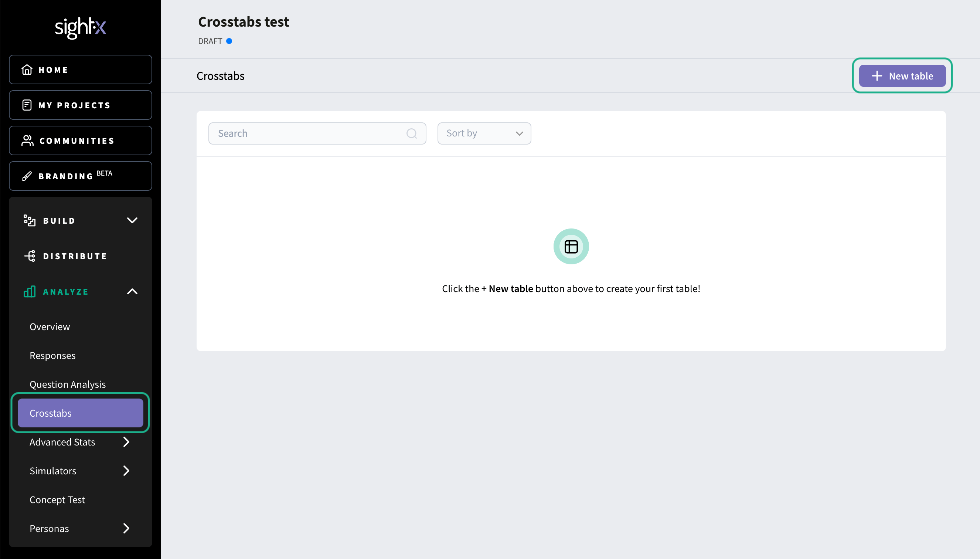Expand the Personas submenu arrow
Image resolution: width=980 pixels, height=559 pixels.
coord(126,528)
